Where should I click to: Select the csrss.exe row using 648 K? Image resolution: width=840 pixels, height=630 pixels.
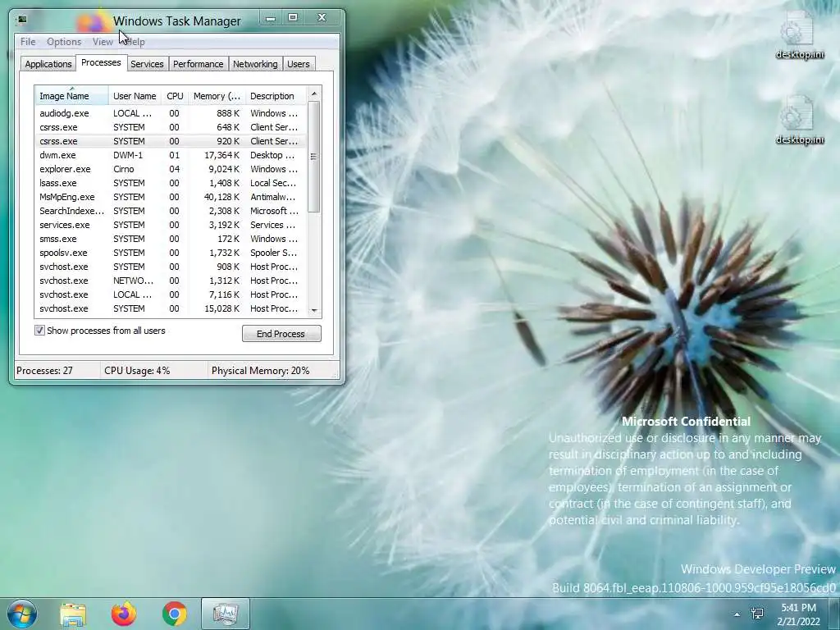(171, 127)
